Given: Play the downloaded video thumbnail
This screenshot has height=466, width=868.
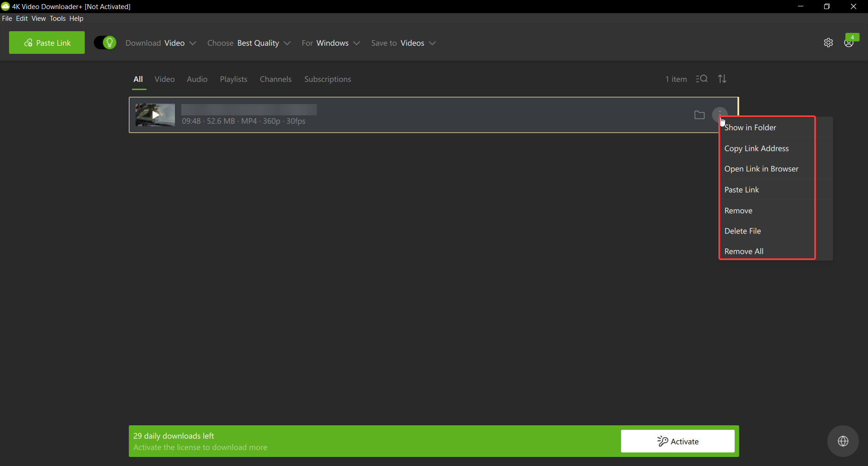Looking at the screenshot, I should [x=155, y=115].
